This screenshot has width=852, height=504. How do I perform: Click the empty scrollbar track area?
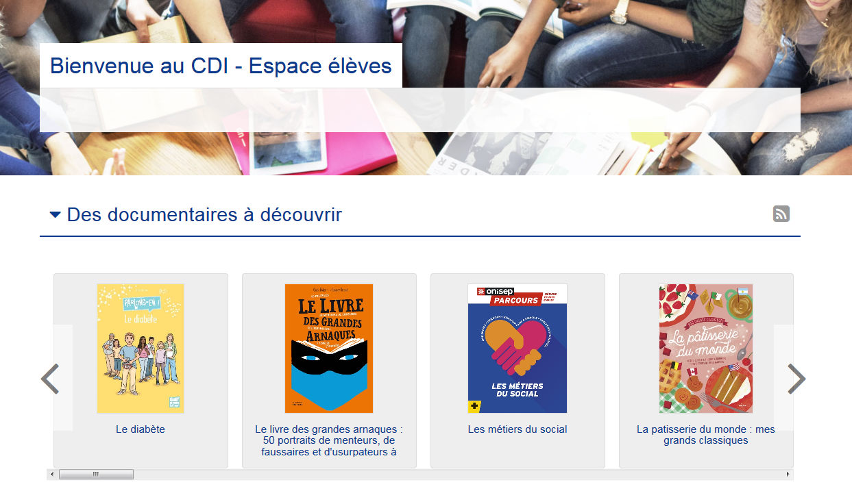tap(458, 474)
